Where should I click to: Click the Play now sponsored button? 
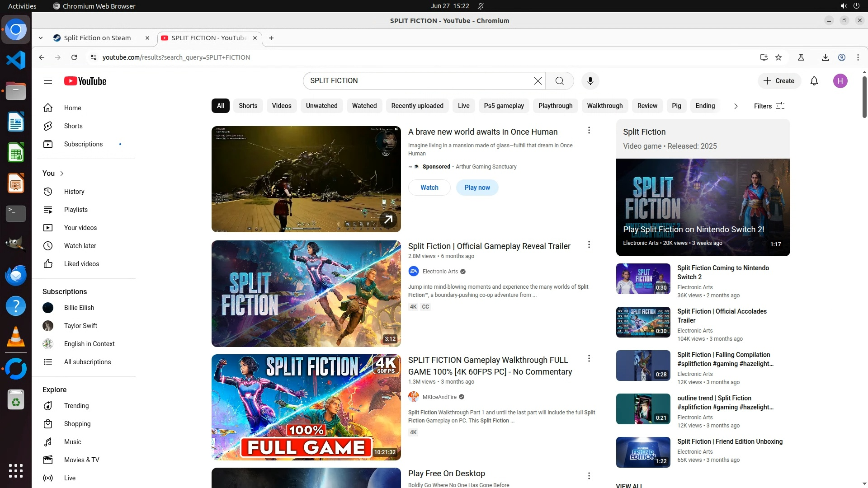(477, 188)
